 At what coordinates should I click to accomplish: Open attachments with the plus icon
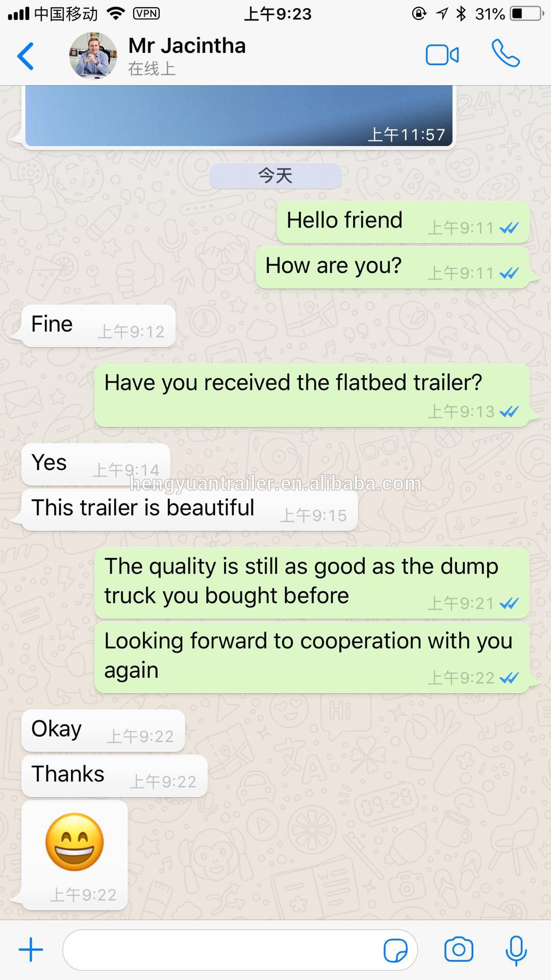(x=31, y=950)
